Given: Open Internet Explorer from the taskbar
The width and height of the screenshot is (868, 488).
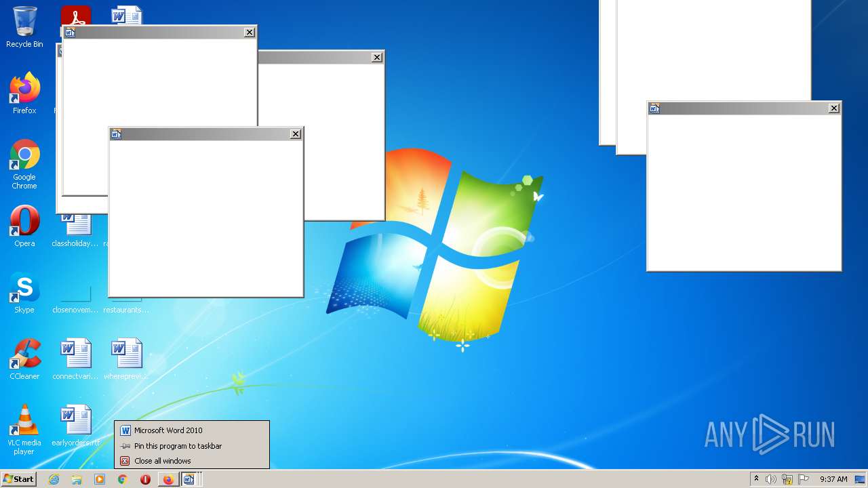Looking at the screenshot, I should point(54,479).
